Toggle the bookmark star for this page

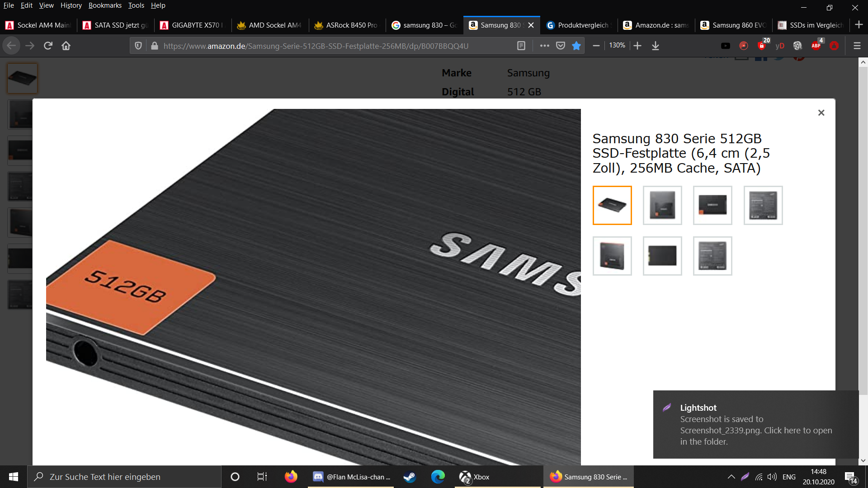pyautogui.click(x=576, y=46)
